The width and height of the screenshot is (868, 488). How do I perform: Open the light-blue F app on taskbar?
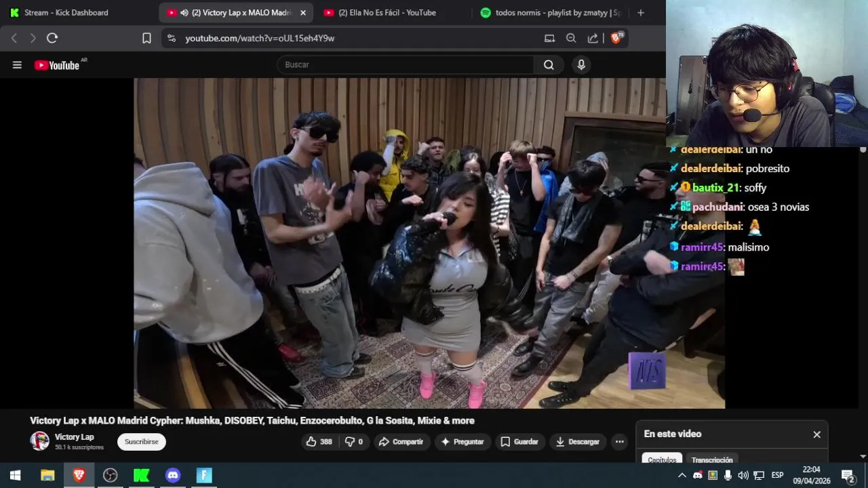(x=204, y=475)
